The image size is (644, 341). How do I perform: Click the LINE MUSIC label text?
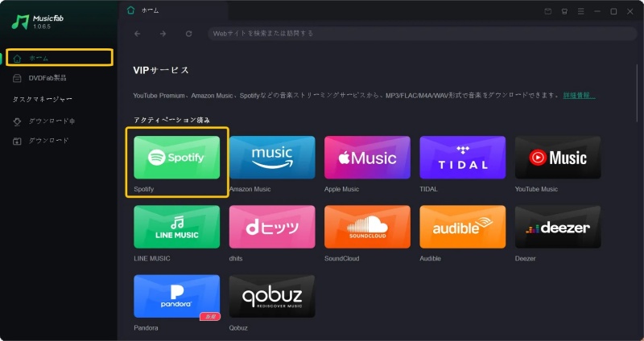click(x=152, y=258)
